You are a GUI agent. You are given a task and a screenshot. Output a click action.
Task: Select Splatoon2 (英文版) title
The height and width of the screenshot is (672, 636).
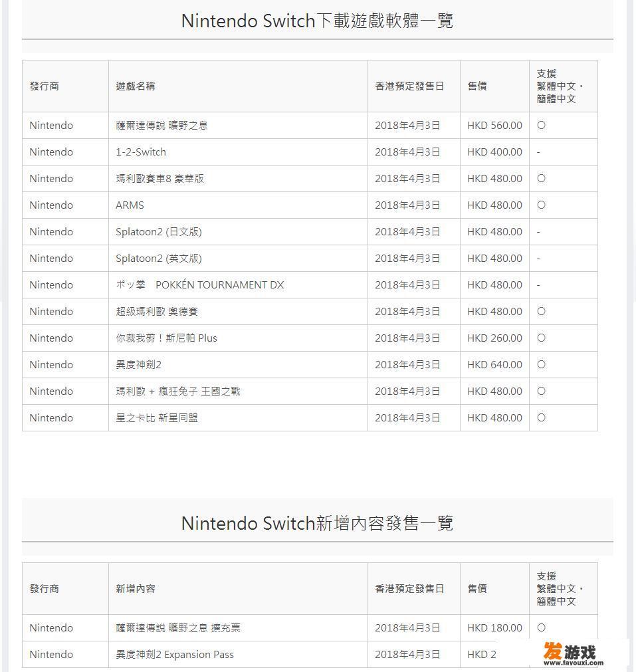pyautogui.click(x=159, y=258)
